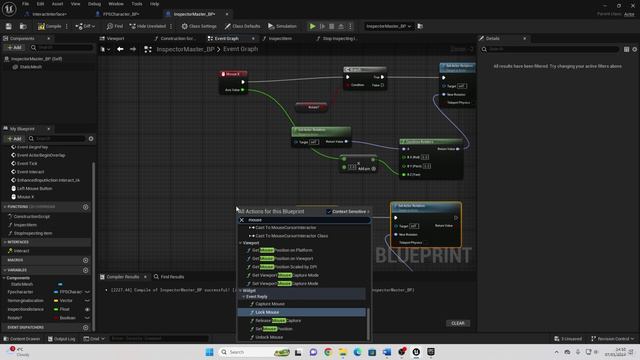Toggle Hide Unrelated nodes

(x=148, y=26)
